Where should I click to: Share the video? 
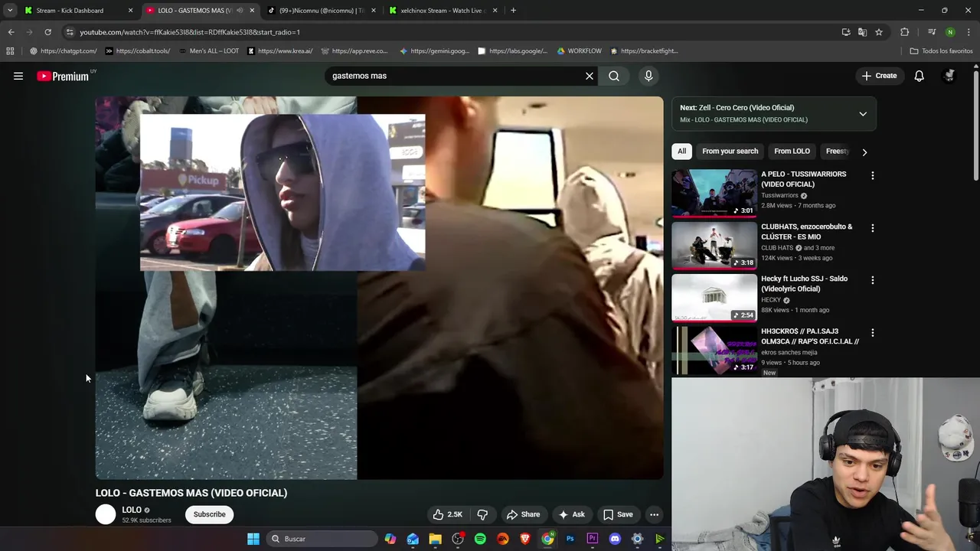pyautogui.click(x=524, y=514)
